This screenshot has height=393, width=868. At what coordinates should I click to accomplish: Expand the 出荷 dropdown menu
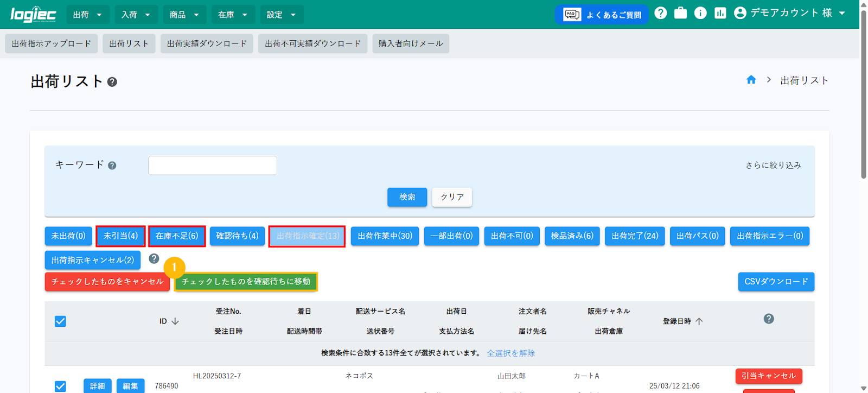[87, 15]
